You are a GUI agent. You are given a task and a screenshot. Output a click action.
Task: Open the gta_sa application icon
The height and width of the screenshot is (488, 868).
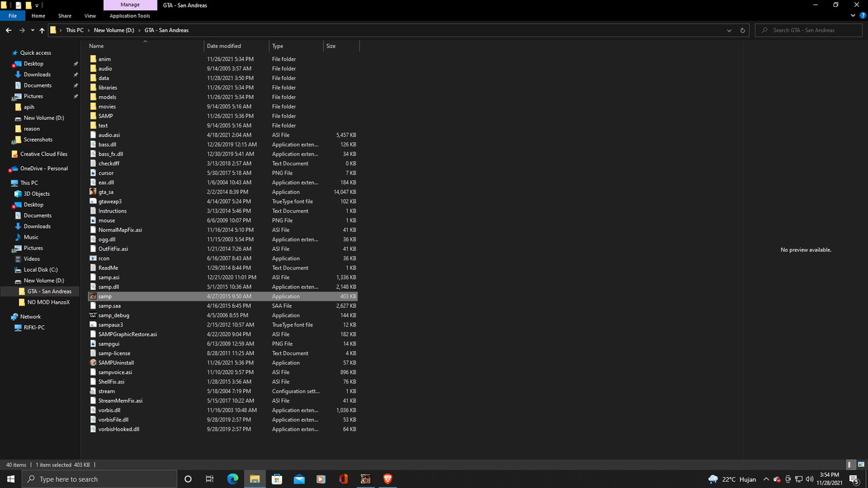93,192
